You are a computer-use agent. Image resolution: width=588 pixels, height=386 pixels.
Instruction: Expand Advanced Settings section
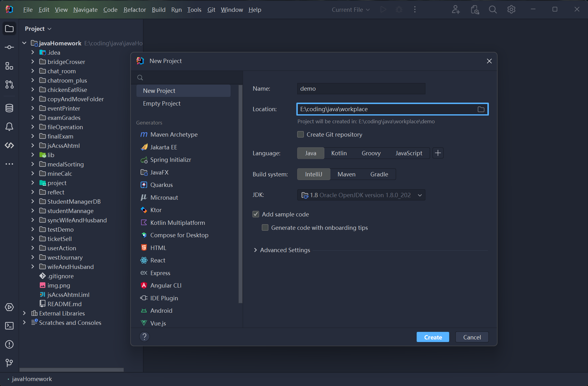click(255, 250)
